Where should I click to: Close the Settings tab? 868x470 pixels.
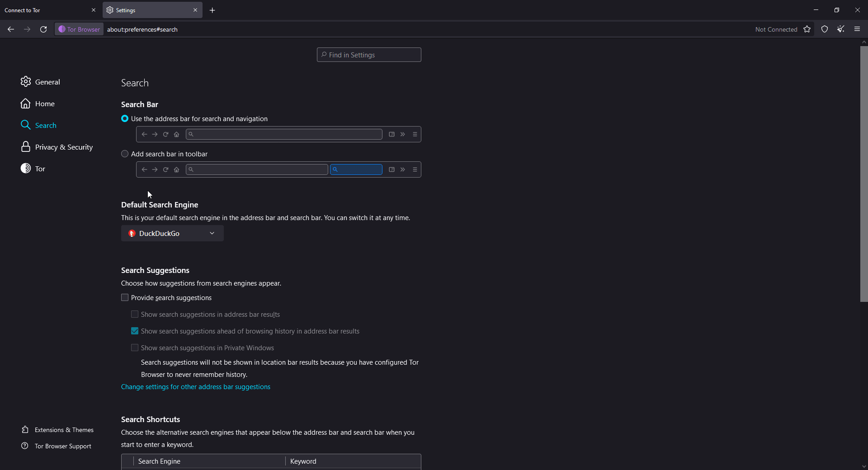tap(195, 10)
